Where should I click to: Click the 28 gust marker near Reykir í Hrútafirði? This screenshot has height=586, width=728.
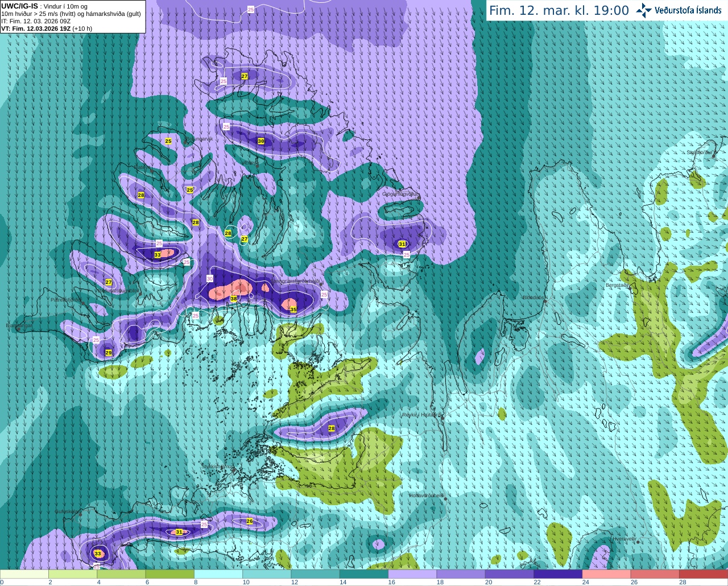click(332, 428)
